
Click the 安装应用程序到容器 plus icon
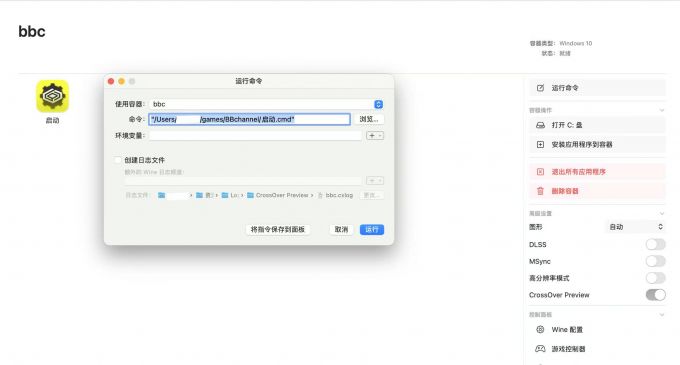[540, 144]
